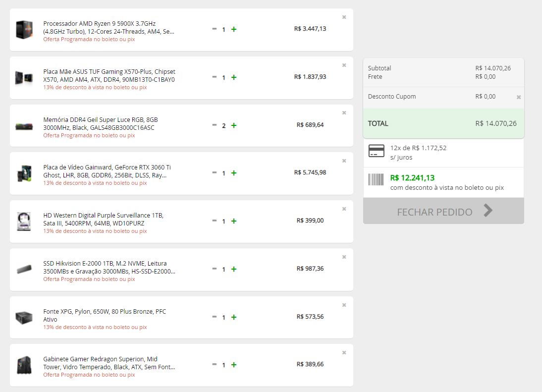Remove XPG Pylon power supply from cart
542x392 pixels.
(344, 305)
